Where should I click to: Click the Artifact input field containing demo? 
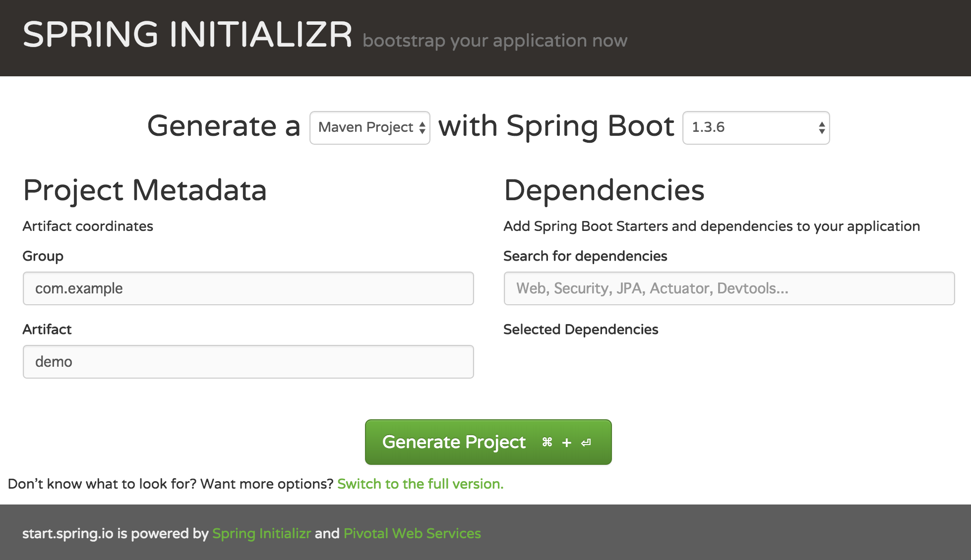coord(248,362)
